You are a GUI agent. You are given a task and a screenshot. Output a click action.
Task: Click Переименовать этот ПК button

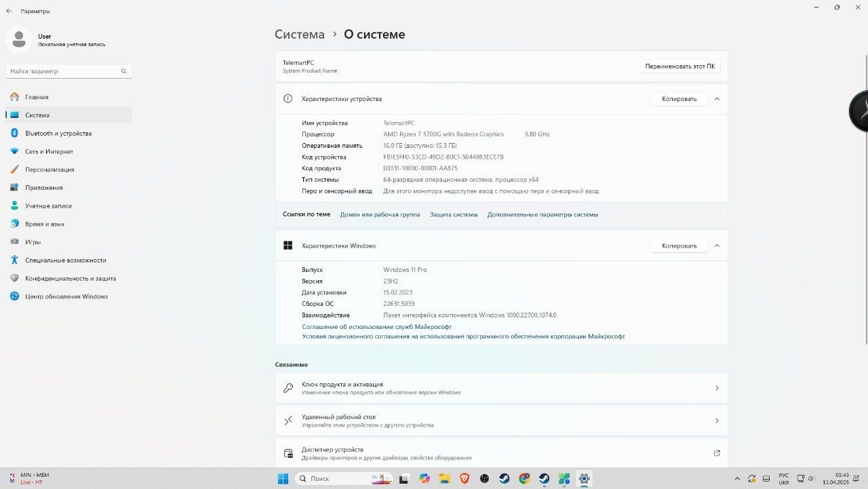tap(680, 66)
